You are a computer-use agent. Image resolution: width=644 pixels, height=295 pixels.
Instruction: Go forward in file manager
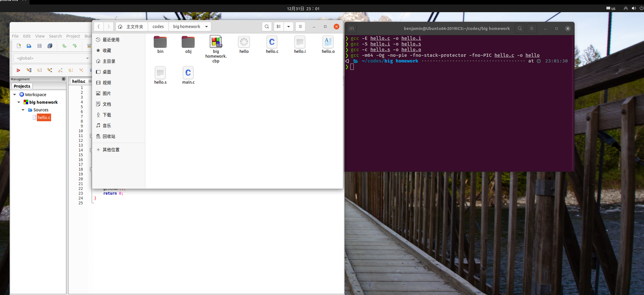pos(109,26)
